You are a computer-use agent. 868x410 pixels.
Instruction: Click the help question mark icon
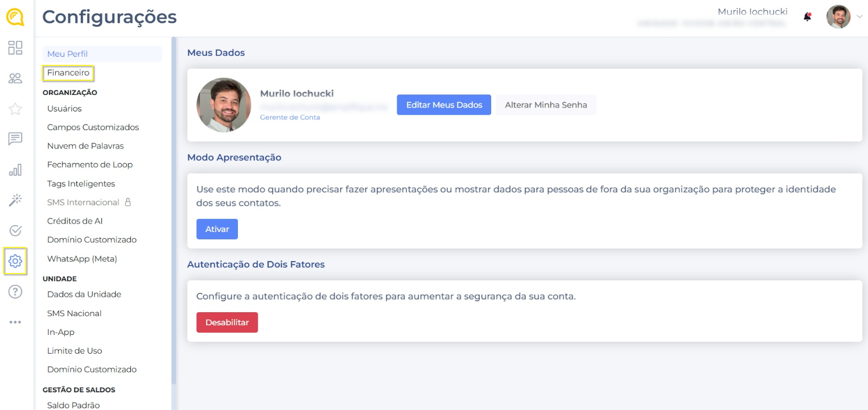tap(15, 292)
